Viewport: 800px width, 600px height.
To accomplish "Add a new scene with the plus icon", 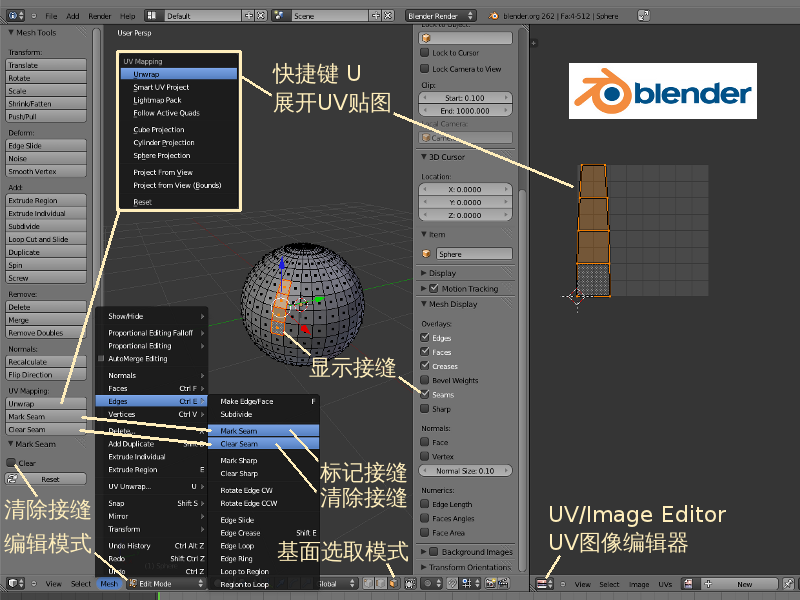I will click(x=376, y=16).
